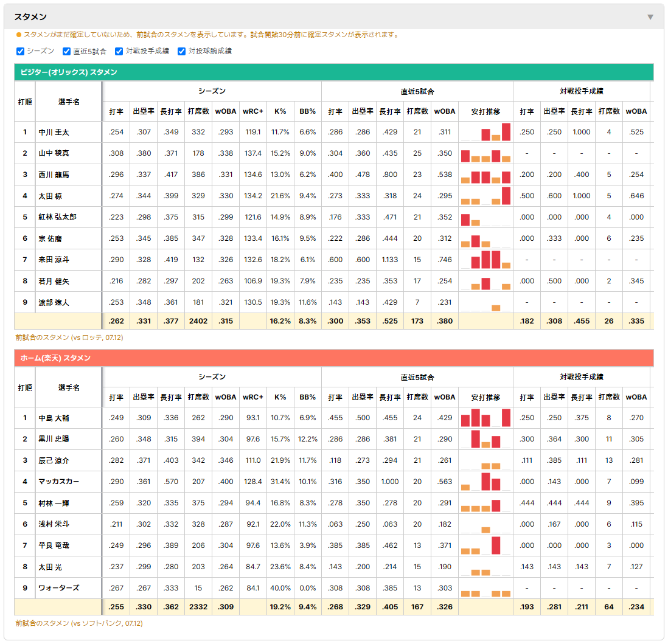Click the K% column header in Rakuten table
The width and height of the screenshot is (668, 644).
280,397
